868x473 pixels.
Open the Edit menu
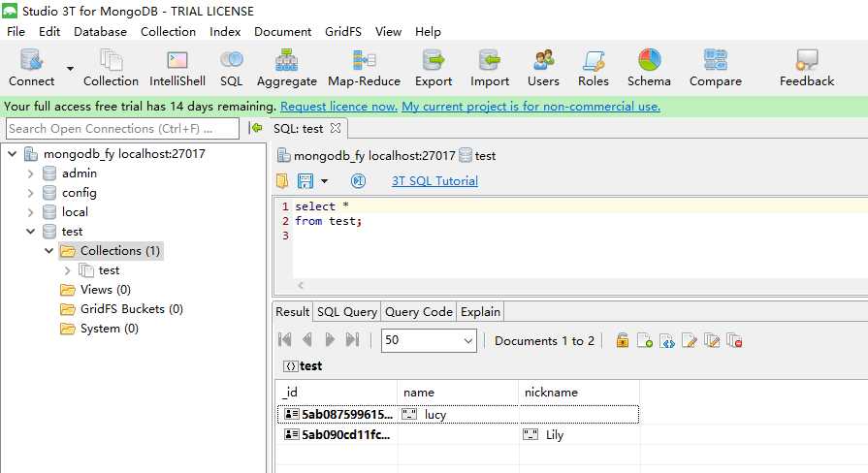[49, 32]
